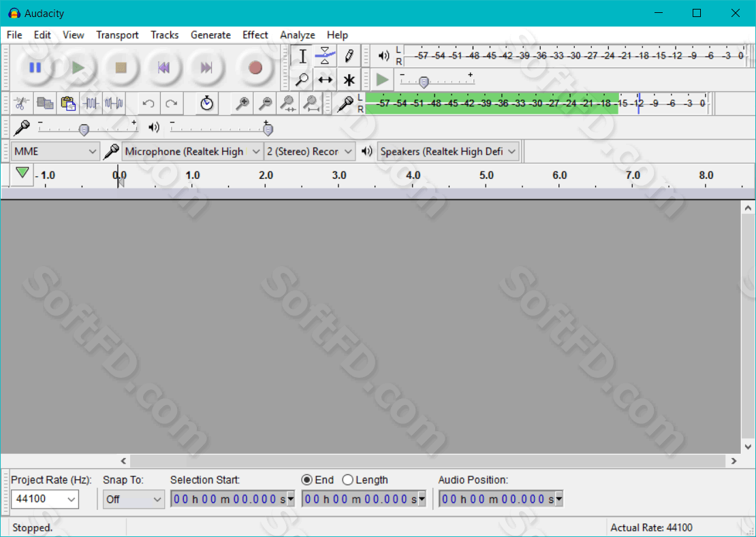The image size is (756, 537).
Task: Open the MME audio host dropdown
Action: (55, 152)
